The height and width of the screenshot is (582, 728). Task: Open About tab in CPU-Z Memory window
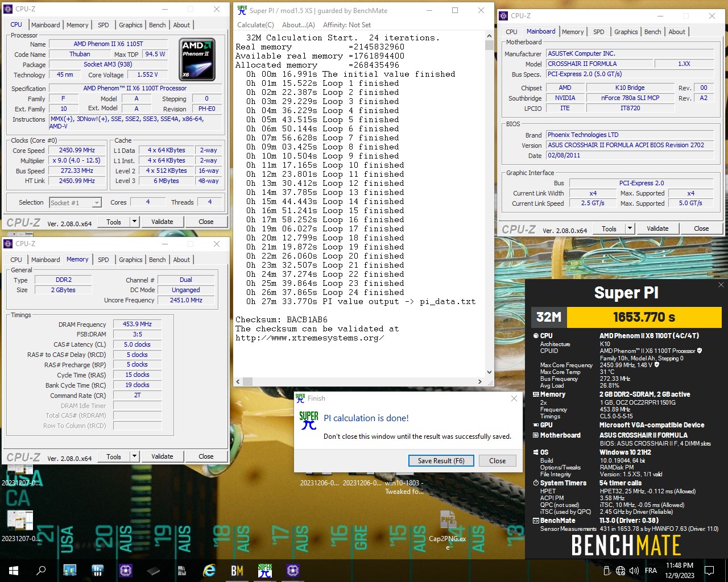tap(181, 260)
